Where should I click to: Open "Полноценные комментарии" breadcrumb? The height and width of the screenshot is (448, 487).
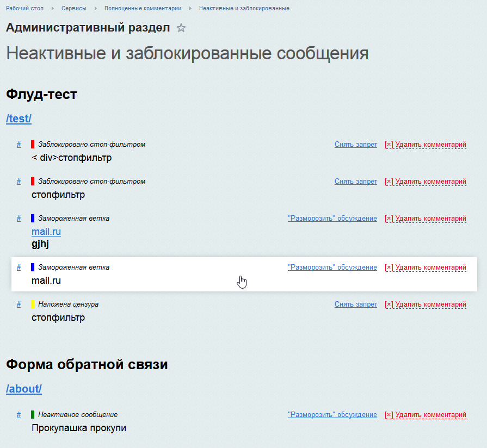click(x=143, y=9)
